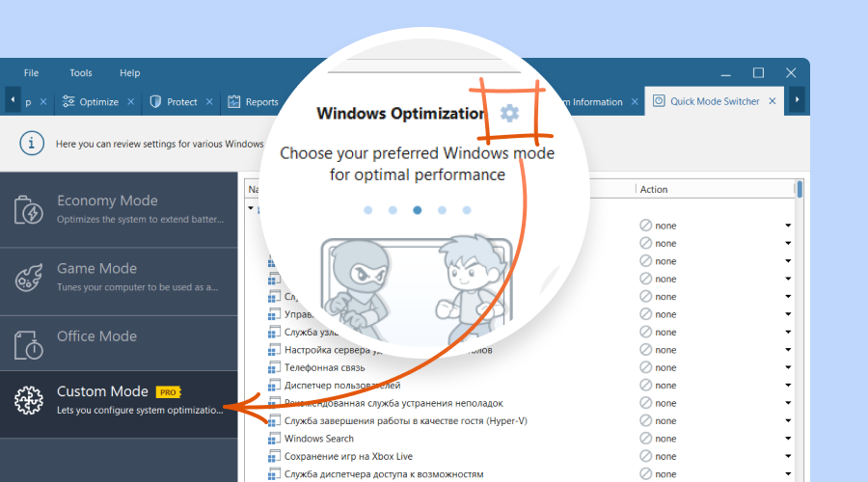Open the partly hidden Information tab
868x482 pixels.
[x=592, y=102]
